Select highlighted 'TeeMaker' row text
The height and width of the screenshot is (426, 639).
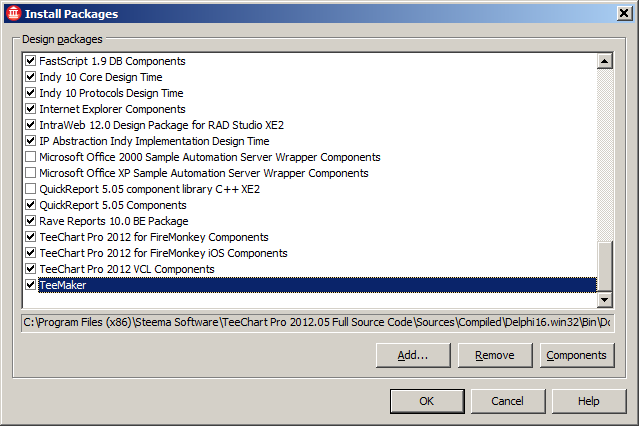63,285
